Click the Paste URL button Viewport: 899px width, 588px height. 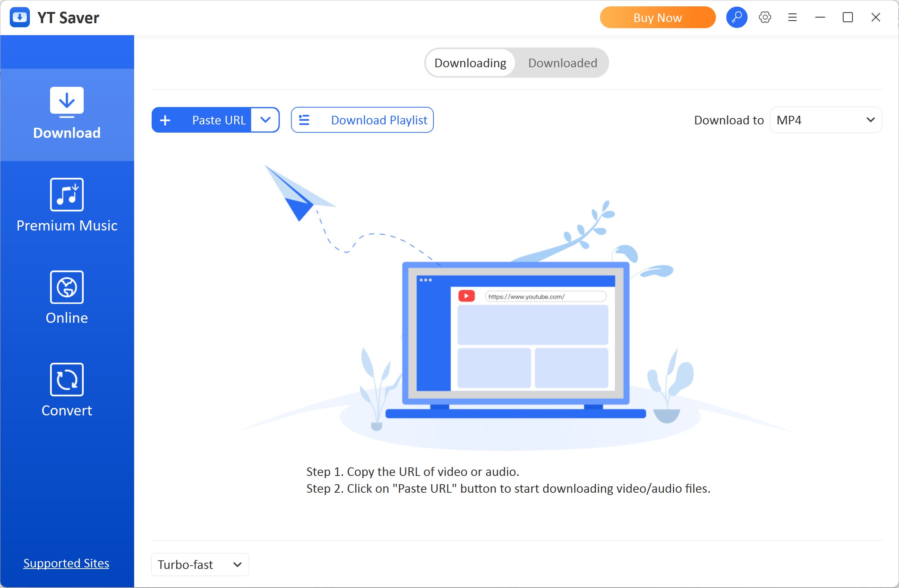coord(201,120)
